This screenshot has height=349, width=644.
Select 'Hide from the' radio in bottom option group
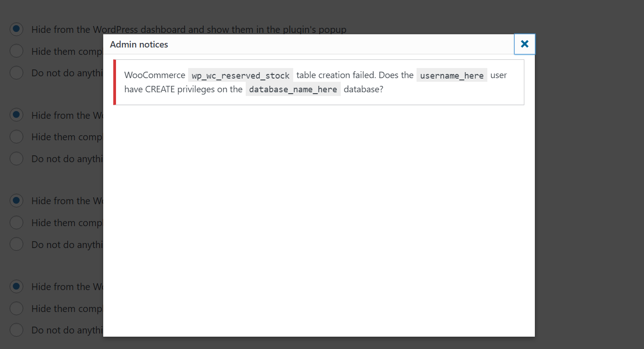tap(16, 286)
